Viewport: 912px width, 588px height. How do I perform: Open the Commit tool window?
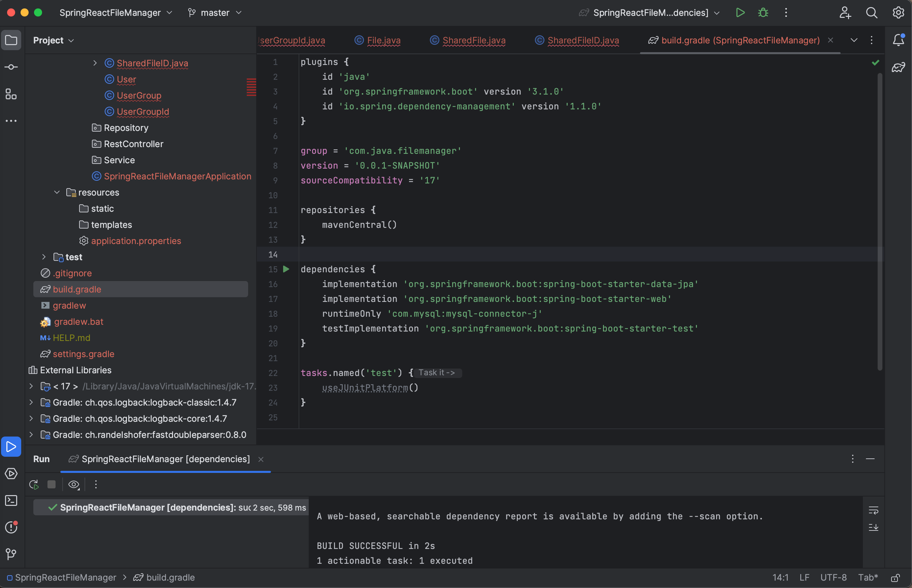11,66
